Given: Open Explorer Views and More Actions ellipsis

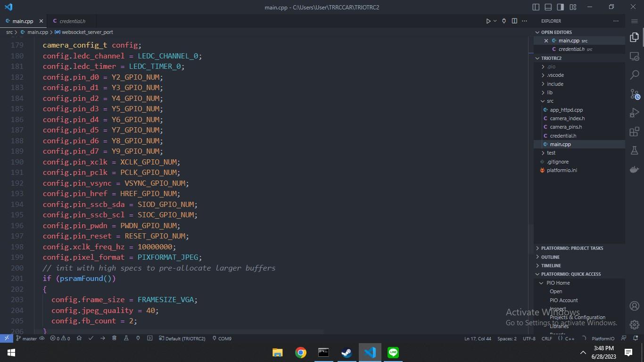Looking at the screenshot, I should [x=616, y=21].
